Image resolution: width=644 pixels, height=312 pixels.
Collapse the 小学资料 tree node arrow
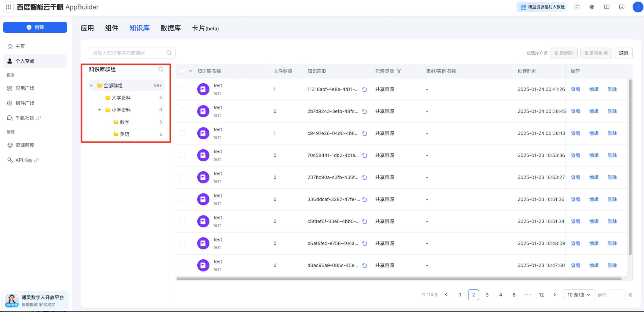coord(100,110)
